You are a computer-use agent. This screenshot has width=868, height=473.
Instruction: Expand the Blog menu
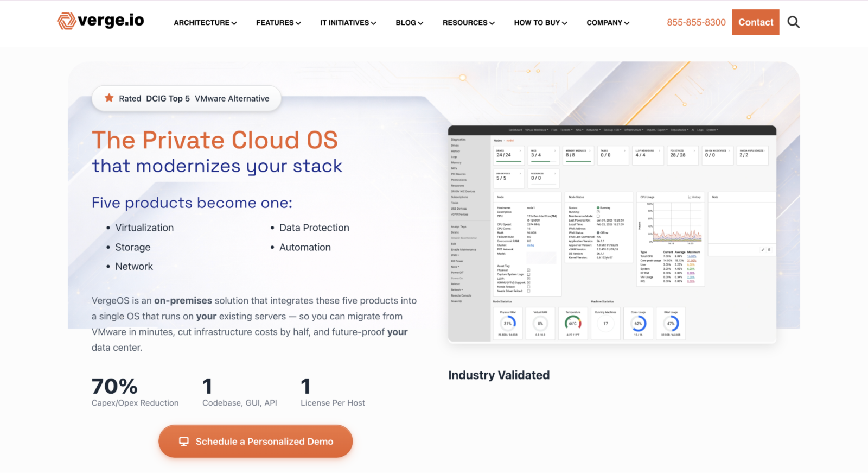(409, 23)
